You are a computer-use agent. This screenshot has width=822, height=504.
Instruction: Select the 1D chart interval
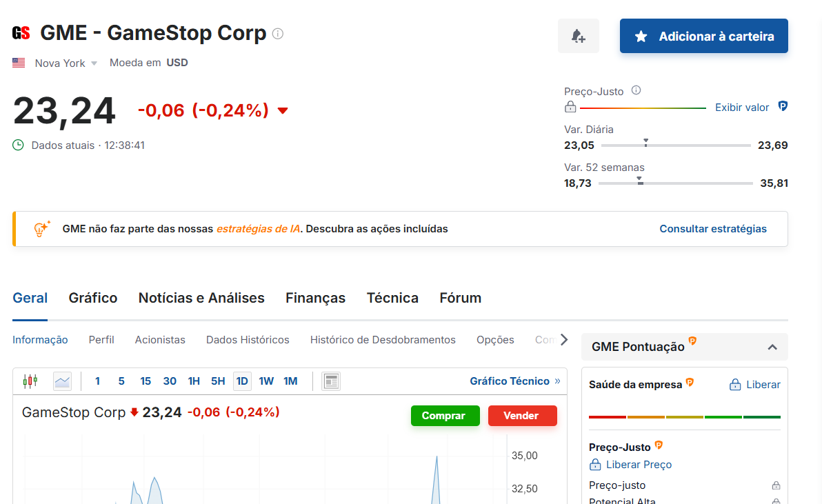tap(242, 381)
